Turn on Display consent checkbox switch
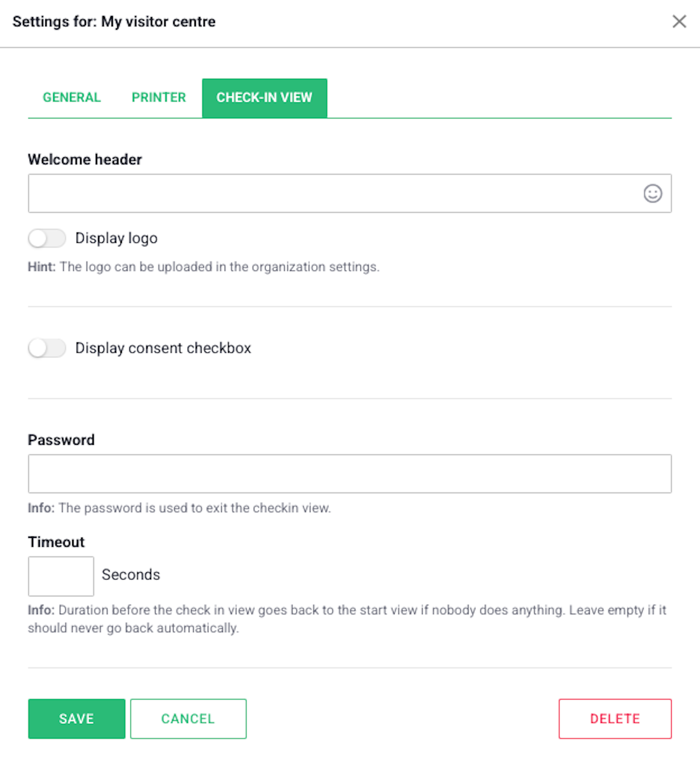 point(47,348)
